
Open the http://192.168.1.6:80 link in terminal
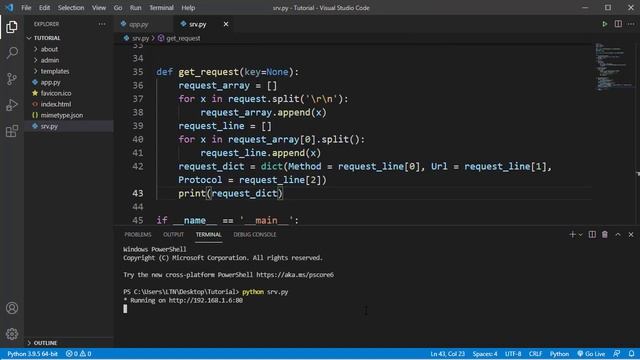pos(206,300)
